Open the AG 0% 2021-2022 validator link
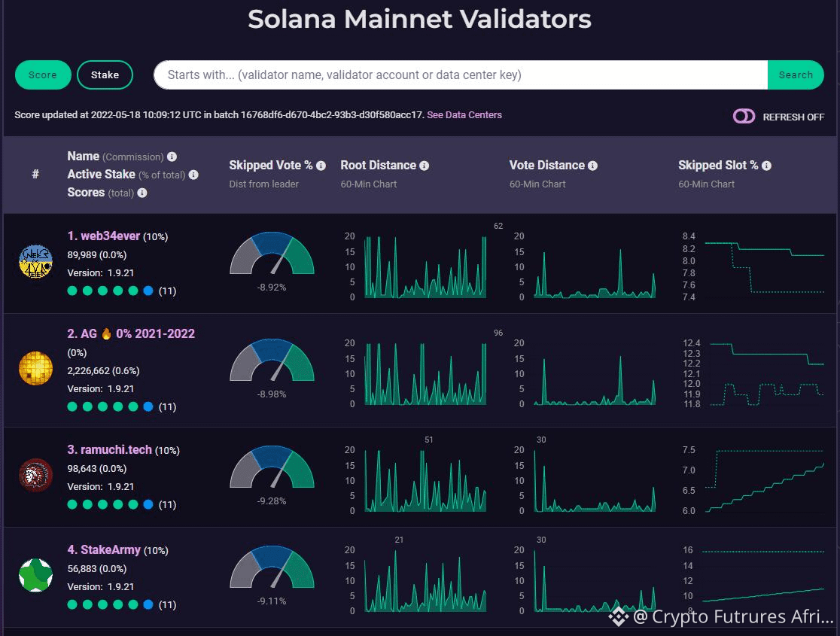The height and width of the screenshot is (636, 840). point(131,333)
